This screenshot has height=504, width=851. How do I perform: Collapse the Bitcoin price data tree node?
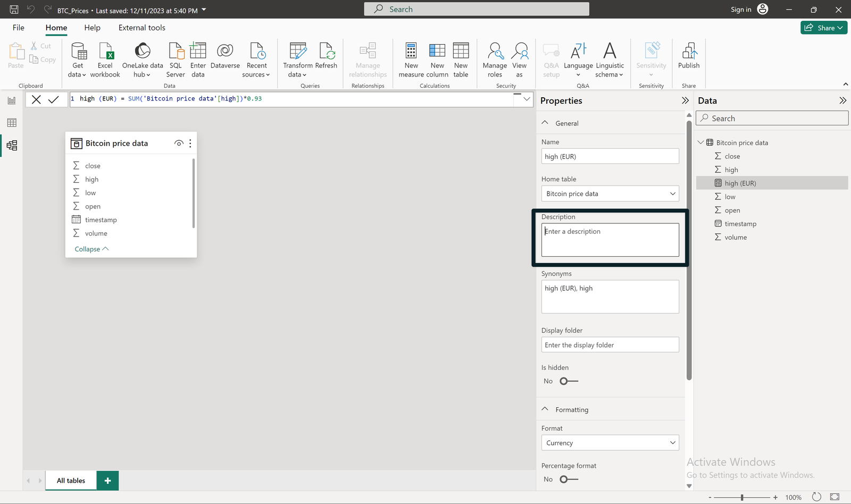pyautogui.click(x=700, y=142)
